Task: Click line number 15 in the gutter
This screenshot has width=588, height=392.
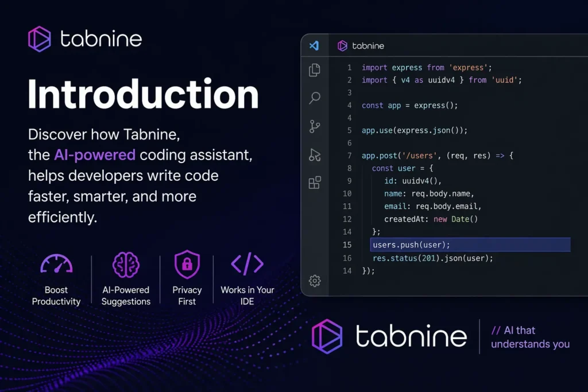Action: (x=347, y=244)
